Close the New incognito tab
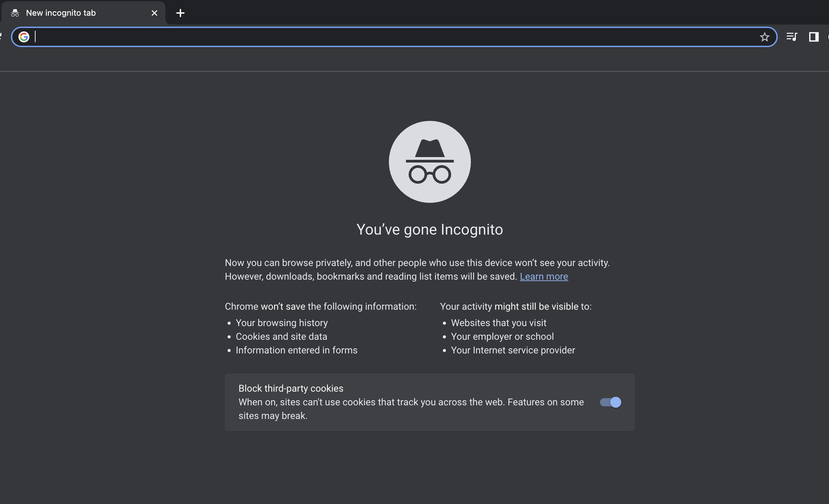 click(154, 13)
